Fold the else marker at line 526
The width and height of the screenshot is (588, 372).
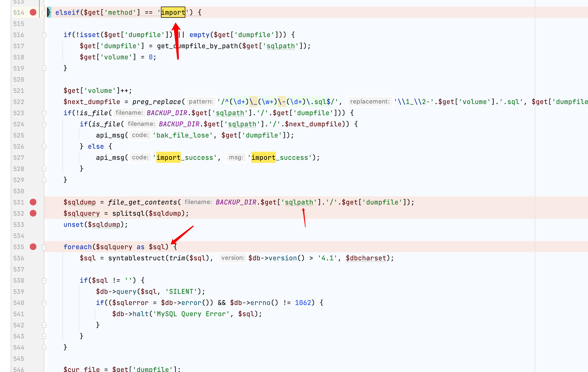click(x=44, y=146)
